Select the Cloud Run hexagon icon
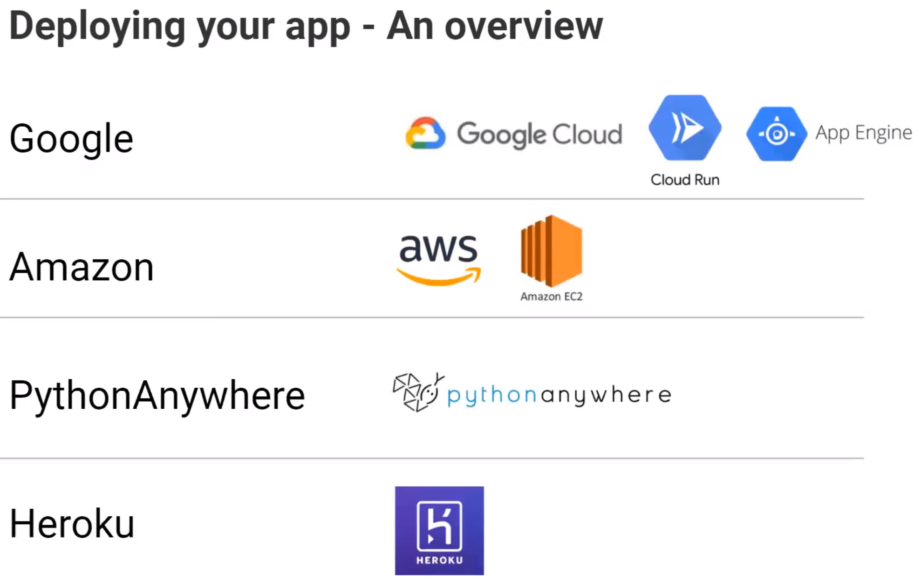This screenshot has width=921, height=587. point(685,128)
